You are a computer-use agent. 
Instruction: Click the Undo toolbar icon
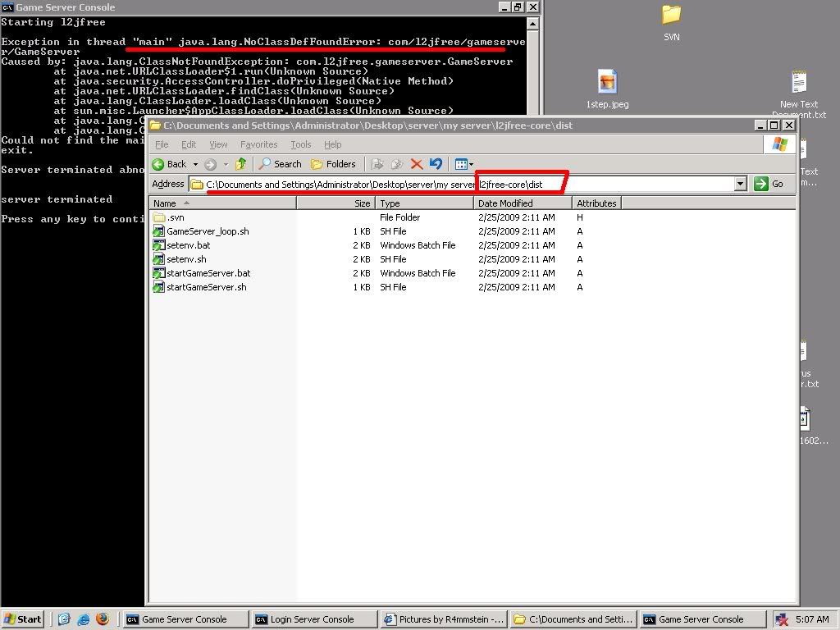pyautogui.click(x=436, y=164)
